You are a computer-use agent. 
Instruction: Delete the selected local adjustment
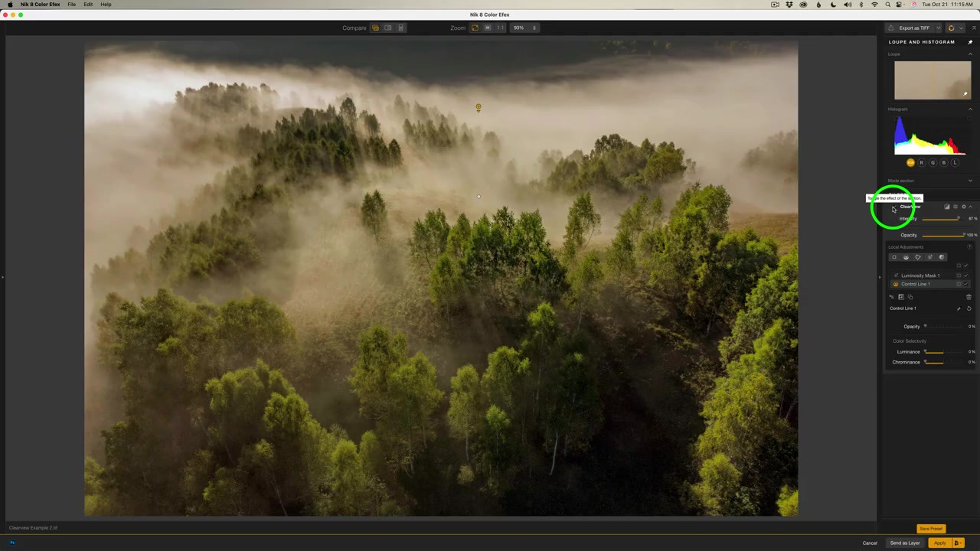click(969, 297)
